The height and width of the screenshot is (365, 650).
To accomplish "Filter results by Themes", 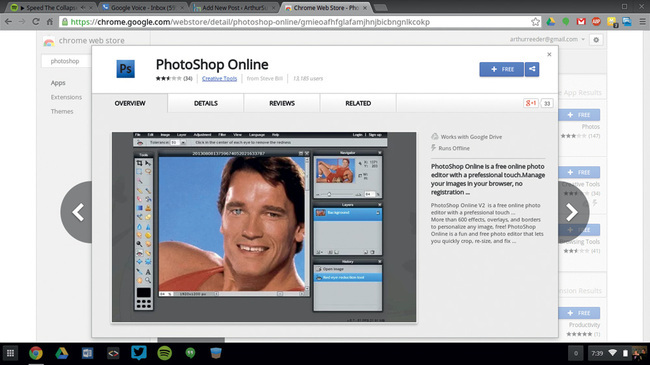I will pos(62,111).
